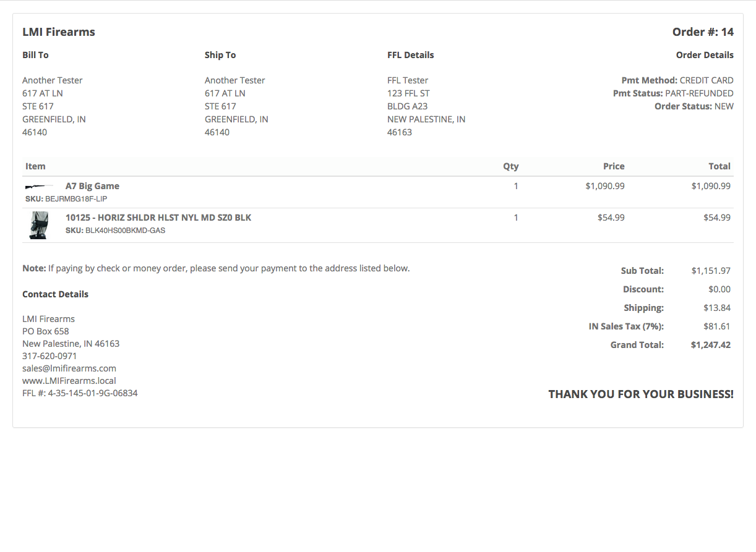This screenshot has width=756, height=552.
Task: Click the quantity in the A7 Big Game row
Action: point(516,185)
